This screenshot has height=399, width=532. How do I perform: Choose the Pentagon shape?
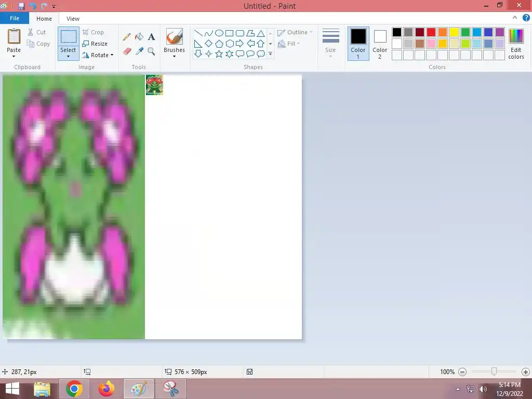click(219, 44)
